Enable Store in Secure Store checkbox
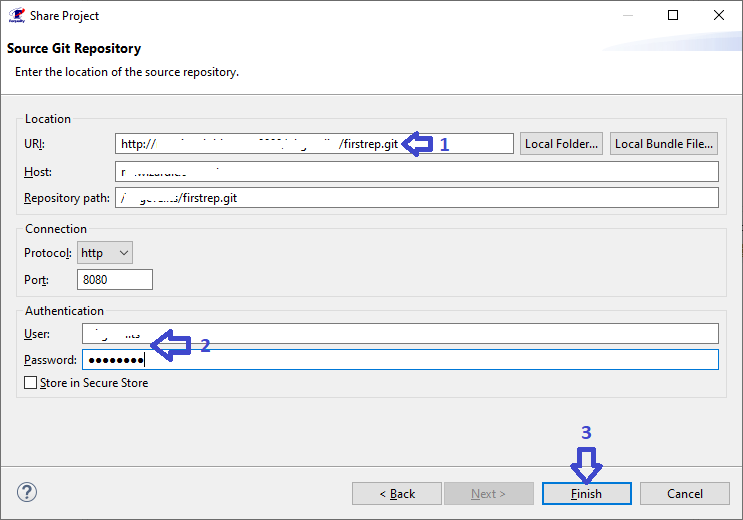 click(30, 383)
